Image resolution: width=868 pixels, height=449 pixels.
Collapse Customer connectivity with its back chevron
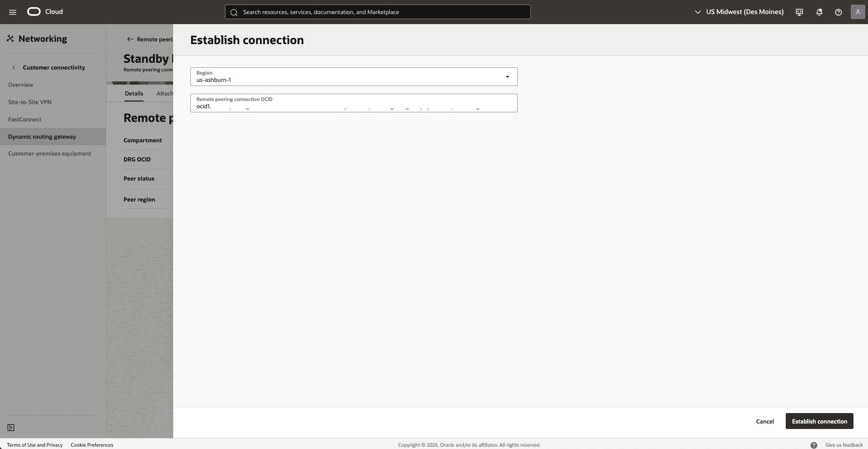point(14,67)
